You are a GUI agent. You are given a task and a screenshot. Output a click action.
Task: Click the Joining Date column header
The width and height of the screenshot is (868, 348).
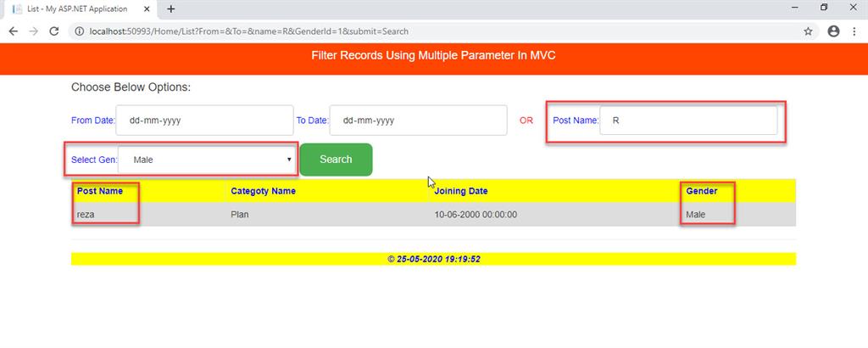461,191
